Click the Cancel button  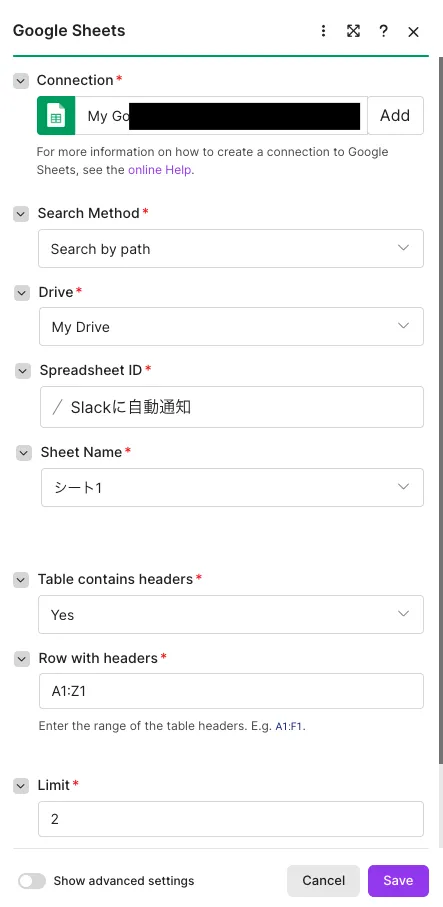pyautogui.click(x=323, y=881)
